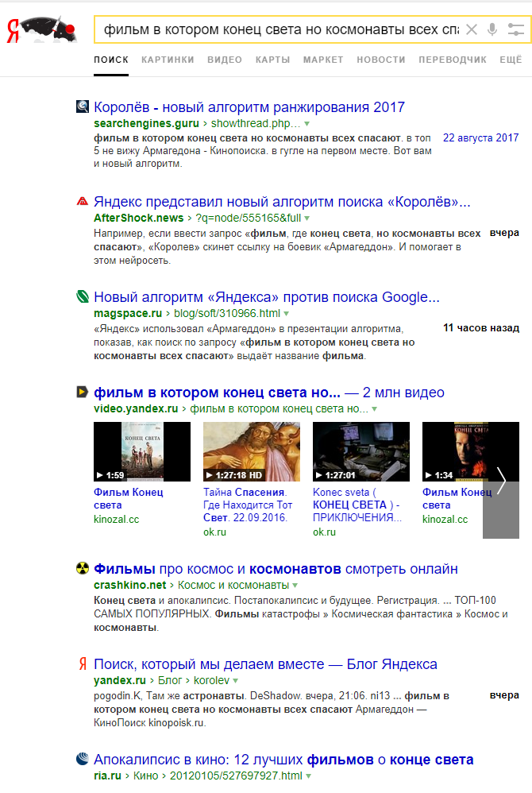
Task: Open Новый алгоритм Яндекса против Google link
Action: pos(267,297)
